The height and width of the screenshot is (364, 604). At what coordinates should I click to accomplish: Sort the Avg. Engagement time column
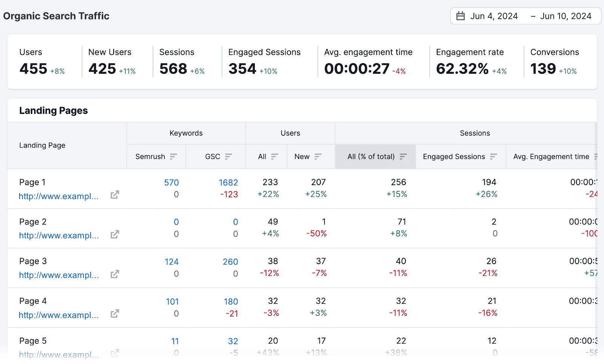(596, 156)
